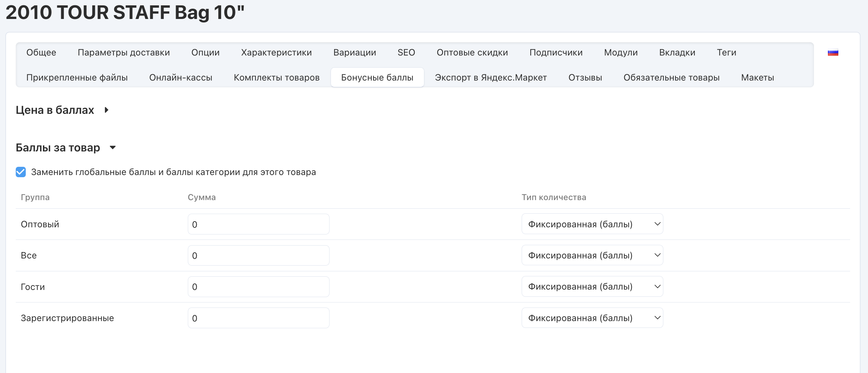The image size is (868, 373).
Task: Uncheck Заменить глобальные баллы checkbox
Action: (21, 172)
